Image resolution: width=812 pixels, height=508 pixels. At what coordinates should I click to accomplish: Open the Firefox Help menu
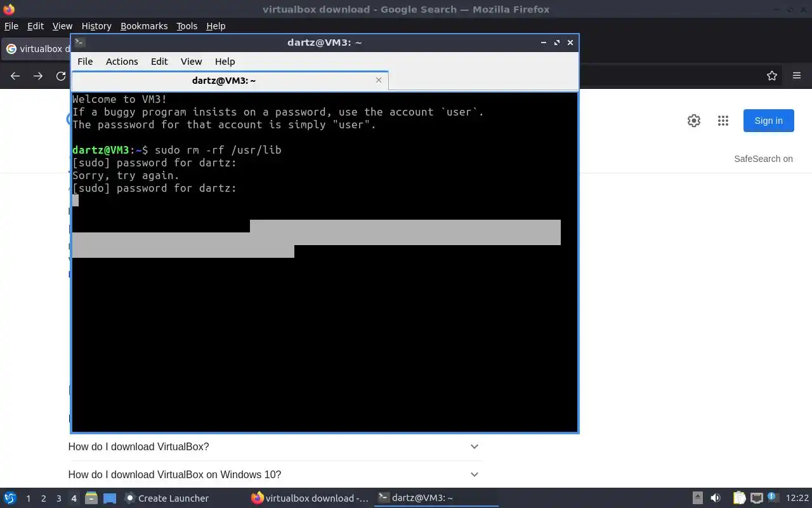tap(216, 26)
